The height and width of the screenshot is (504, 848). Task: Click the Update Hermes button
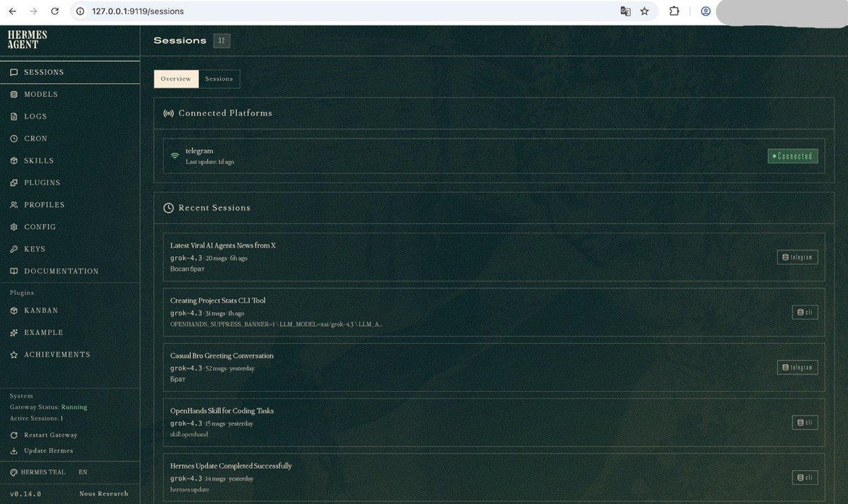pos(42,451)
